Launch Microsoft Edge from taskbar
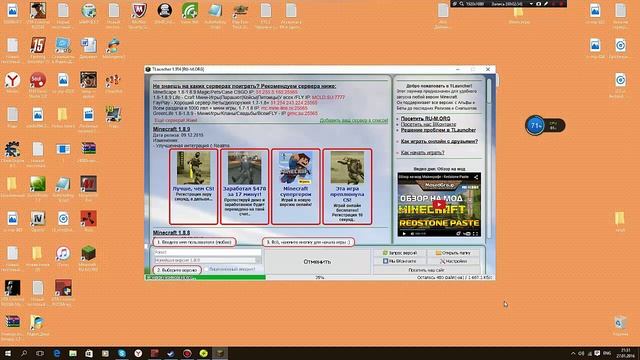Viewport: 640px width, 360px height. coord(57,353)
